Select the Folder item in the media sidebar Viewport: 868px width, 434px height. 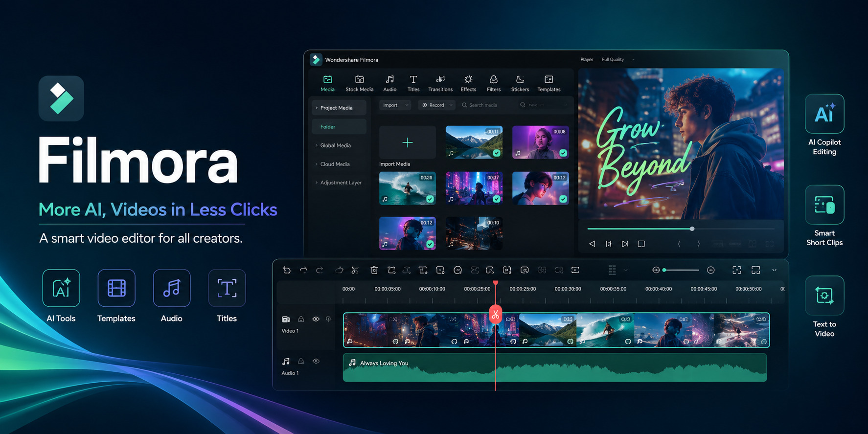point(339,127)
